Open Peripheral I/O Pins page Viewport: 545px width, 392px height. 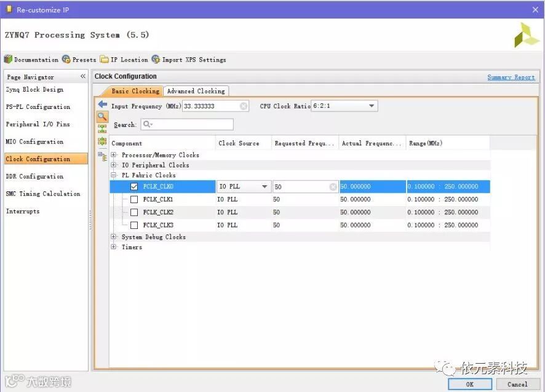click(38, 124)
